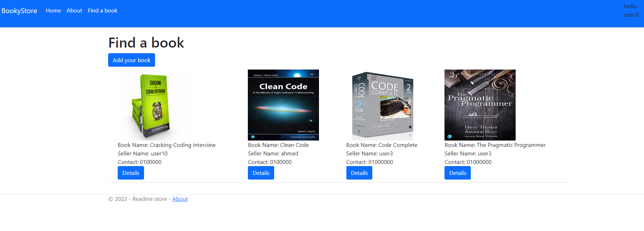Open the Cracking Coding Interview cover image

(x=153, y=105)
